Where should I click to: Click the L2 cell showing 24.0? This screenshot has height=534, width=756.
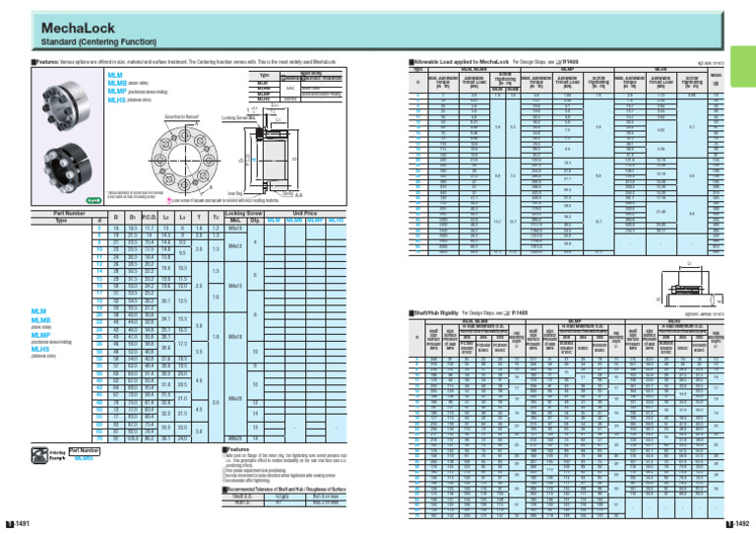(182, 439)
